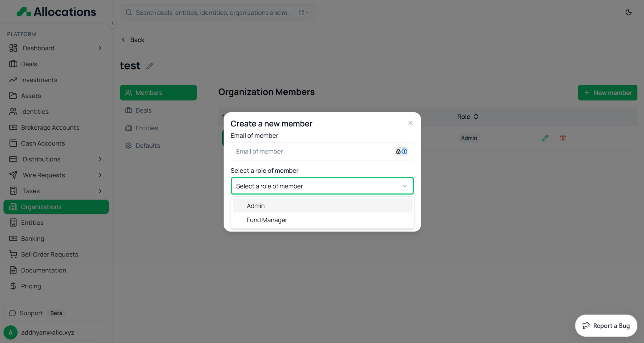This screenshot has height=343, width=644.
Task: Close the Create a new member dialog
Action: [410, 123]
